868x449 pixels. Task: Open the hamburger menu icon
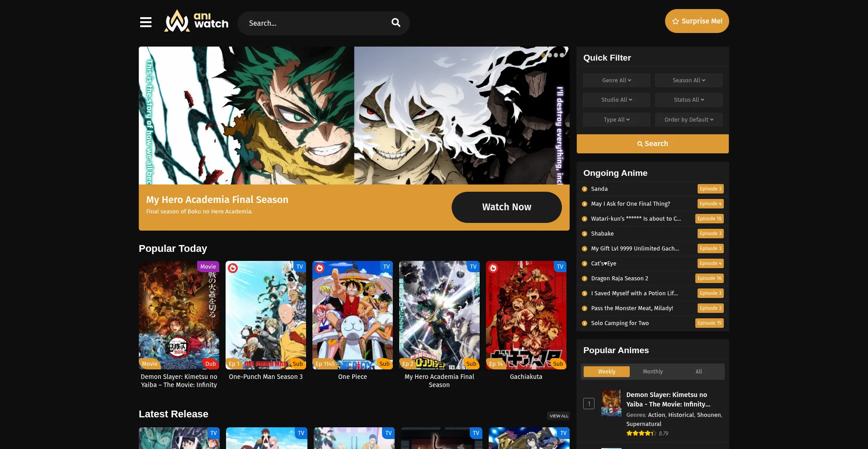click(x=146, y=22)
